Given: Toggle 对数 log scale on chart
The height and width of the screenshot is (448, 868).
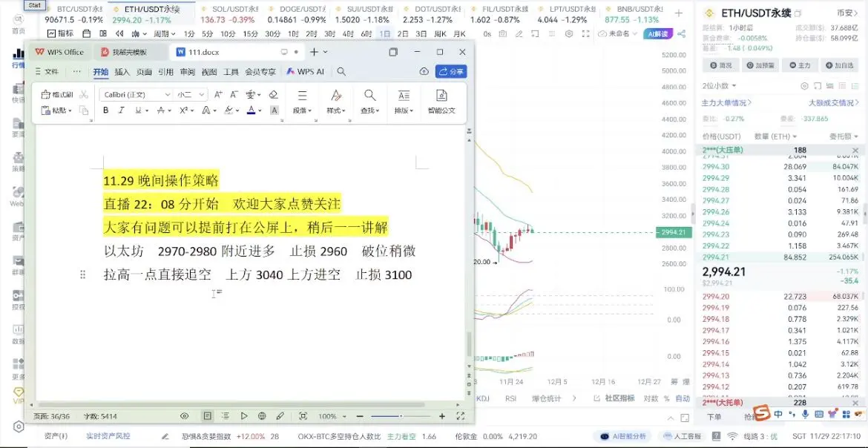Looking at the screenshot, I should (x=651, y=398).
